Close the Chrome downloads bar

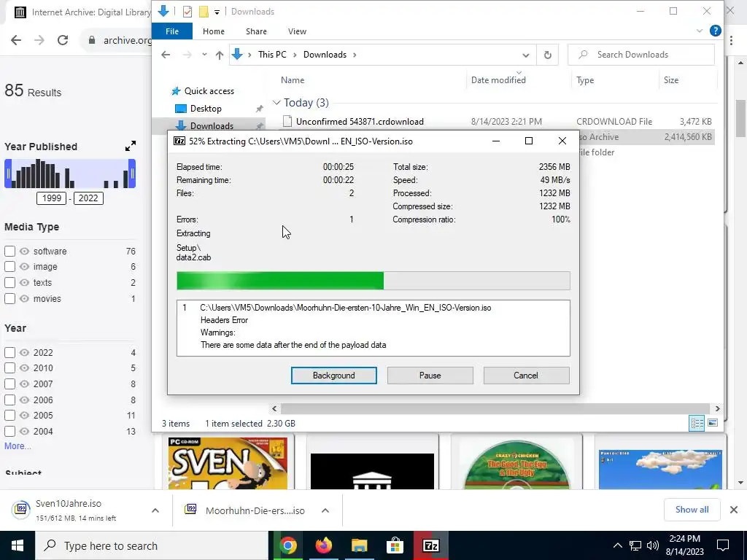tap(734, 510)
